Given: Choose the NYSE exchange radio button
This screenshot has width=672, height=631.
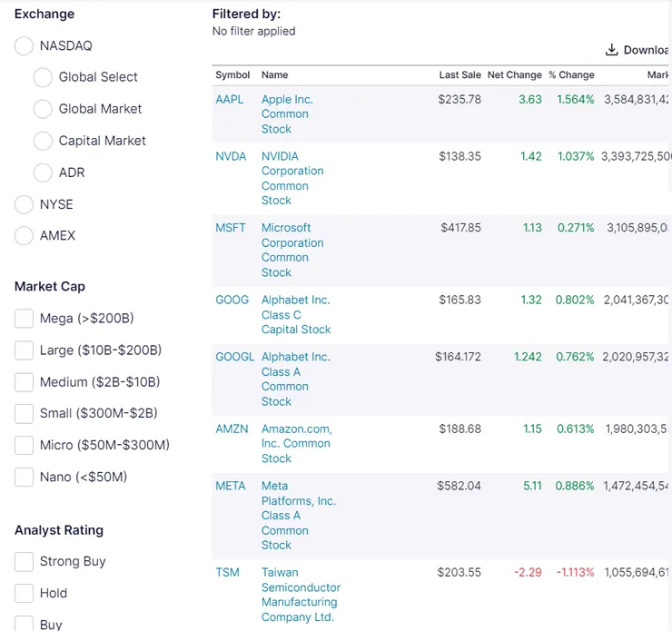Looking at the screenshot, I should click(25, 204).
